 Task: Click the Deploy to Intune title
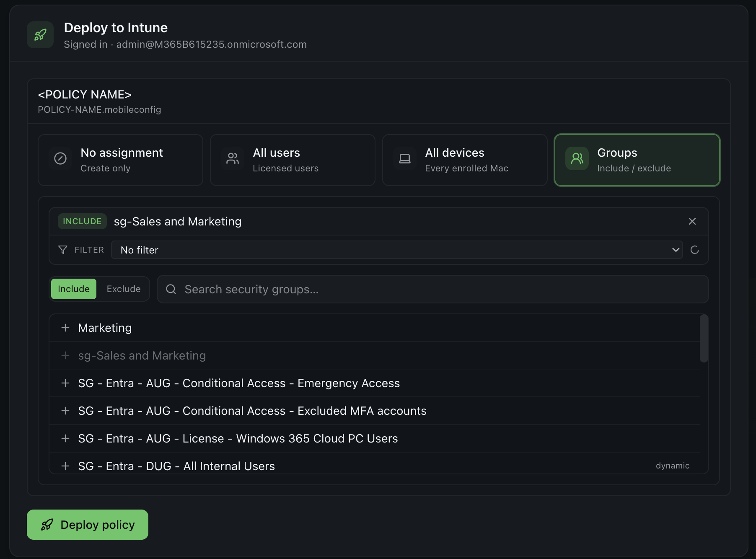click(x=116, y=28)
